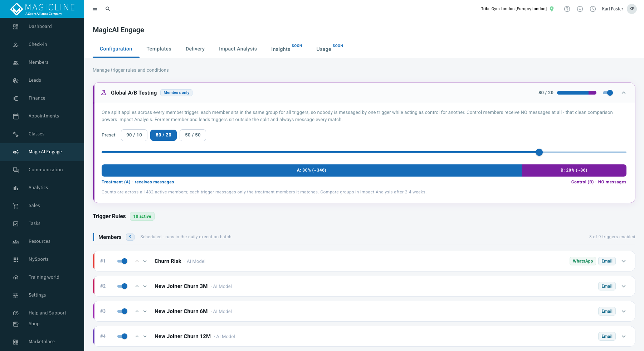Screen dimensions: 644x351
Task: Switch to the Insights tab
Action: pos(287,49)
